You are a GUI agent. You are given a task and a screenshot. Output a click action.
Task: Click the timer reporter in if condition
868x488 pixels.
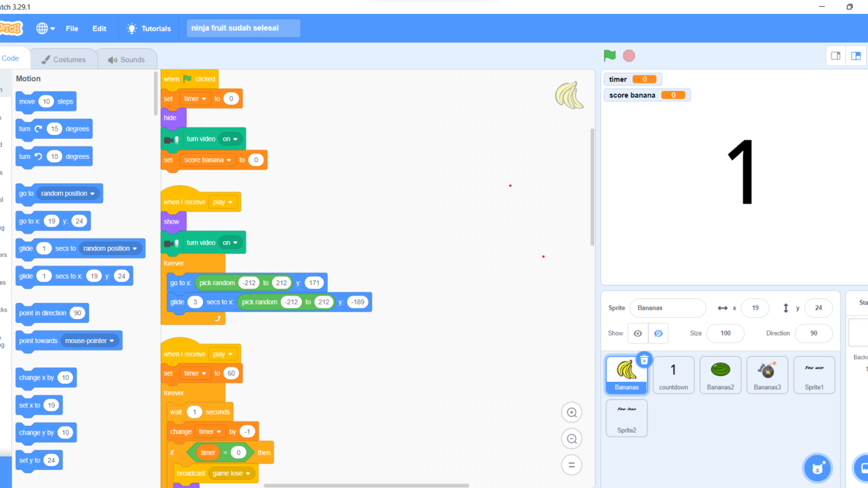click(x=208, y=453)
